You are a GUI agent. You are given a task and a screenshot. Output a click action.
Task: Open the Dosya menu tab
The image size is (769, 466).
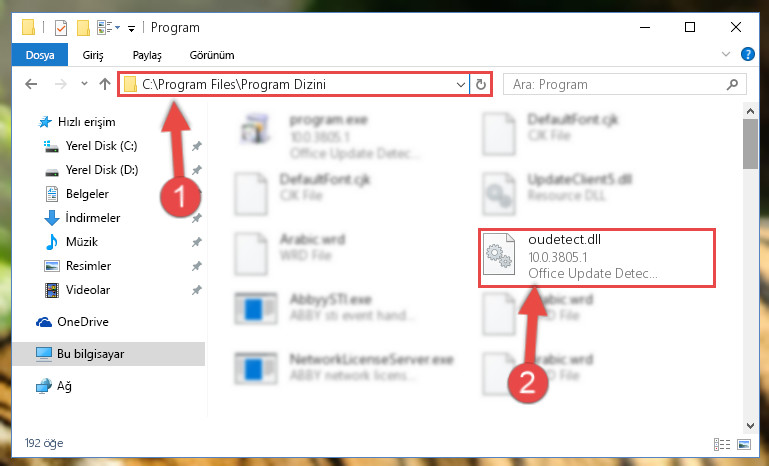pyautogui.click(x=40, y=55)
